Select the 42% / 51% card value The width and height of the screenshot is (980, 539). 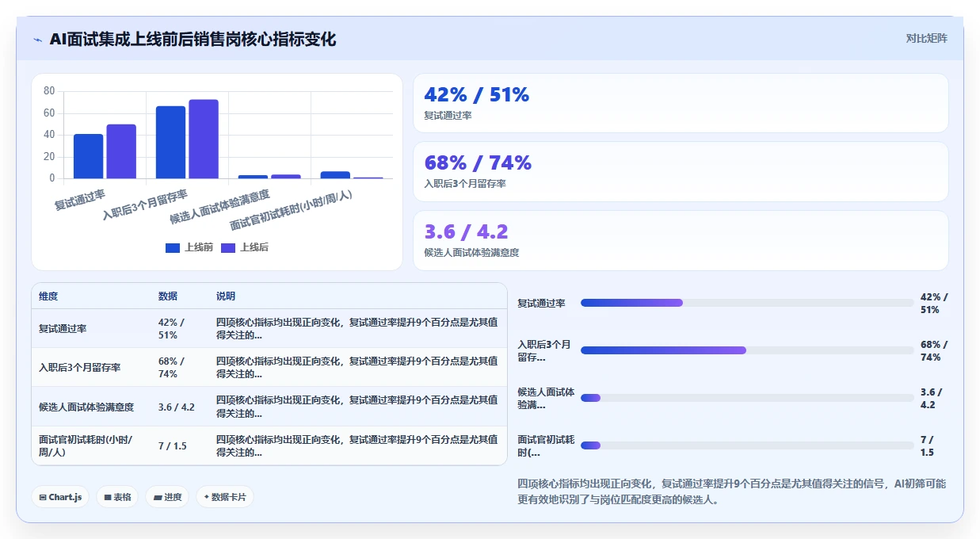click(x=477, y=94)
